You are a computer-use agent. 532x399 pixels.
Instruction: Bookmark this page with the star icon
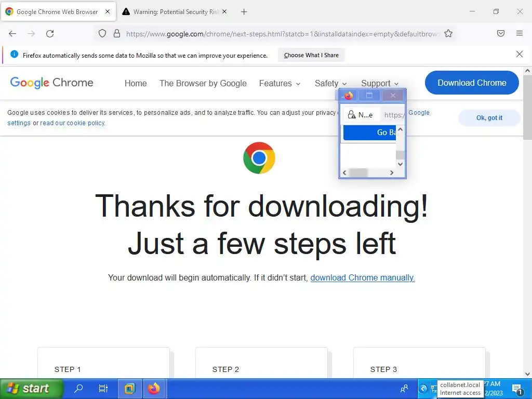(448, 33)
